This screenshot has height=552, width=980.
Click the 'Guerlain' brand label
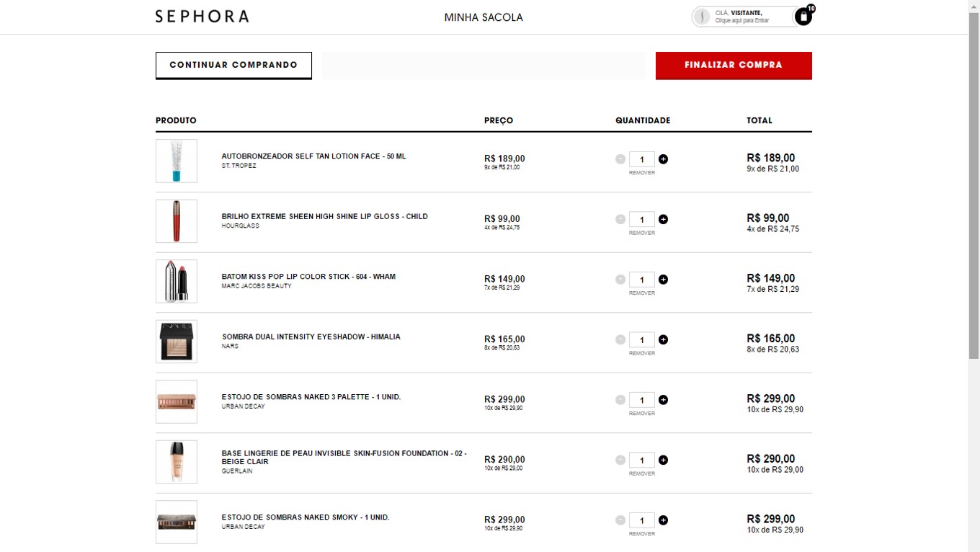[237, 471]
